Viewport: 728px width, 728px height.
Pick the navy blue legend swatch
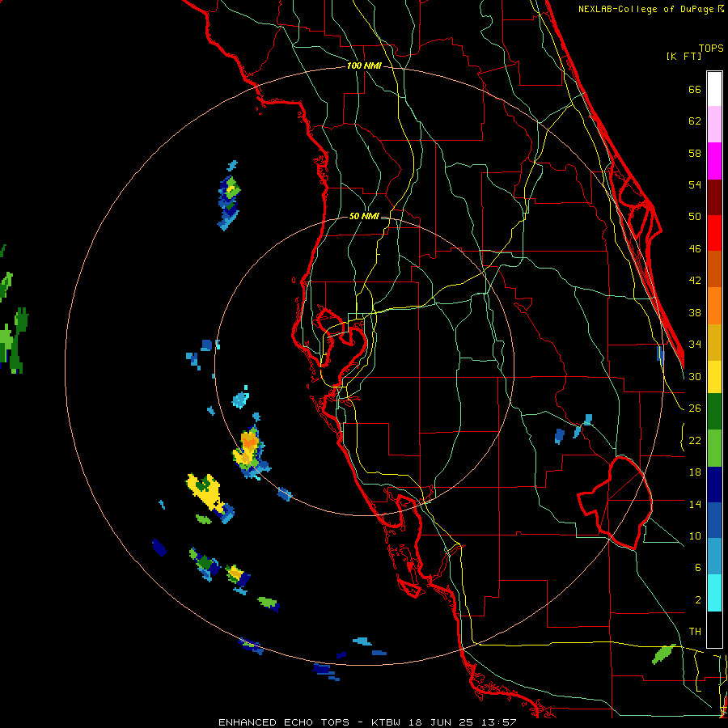click(714, 485)
